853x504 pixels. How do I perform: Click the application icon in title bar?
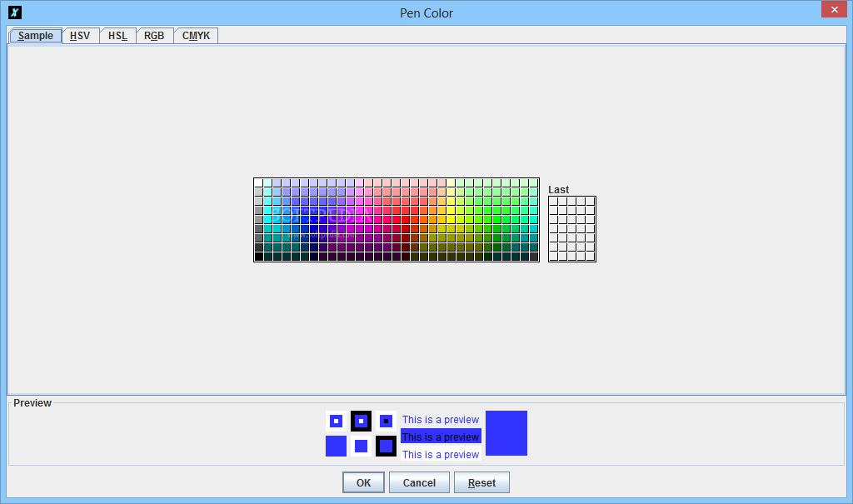point(15,12)
